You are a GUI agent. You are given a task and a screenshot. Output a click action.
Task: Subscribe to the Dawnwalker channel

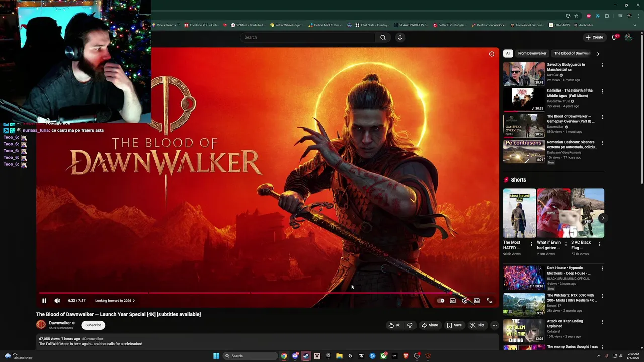tap(93, 325)
